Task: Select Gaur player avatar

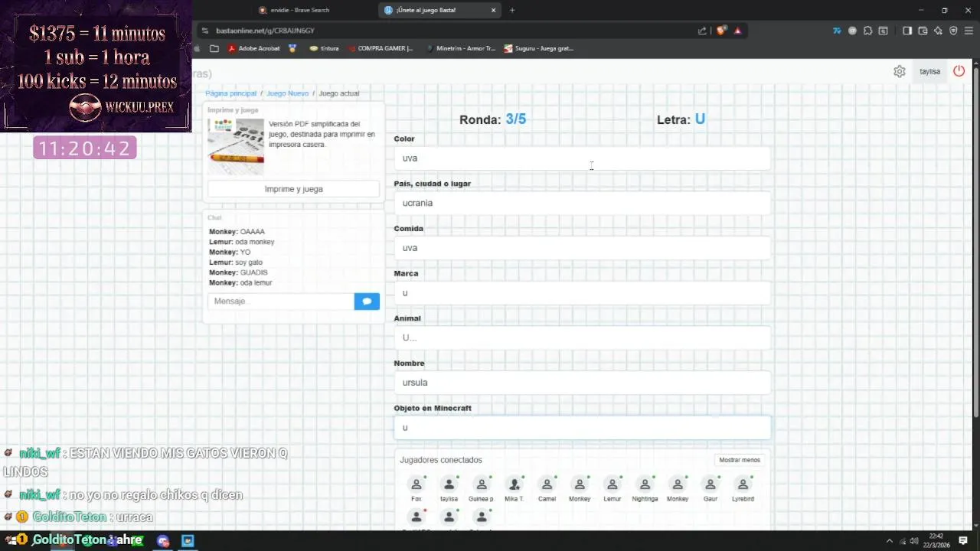Action: [710, 484]
